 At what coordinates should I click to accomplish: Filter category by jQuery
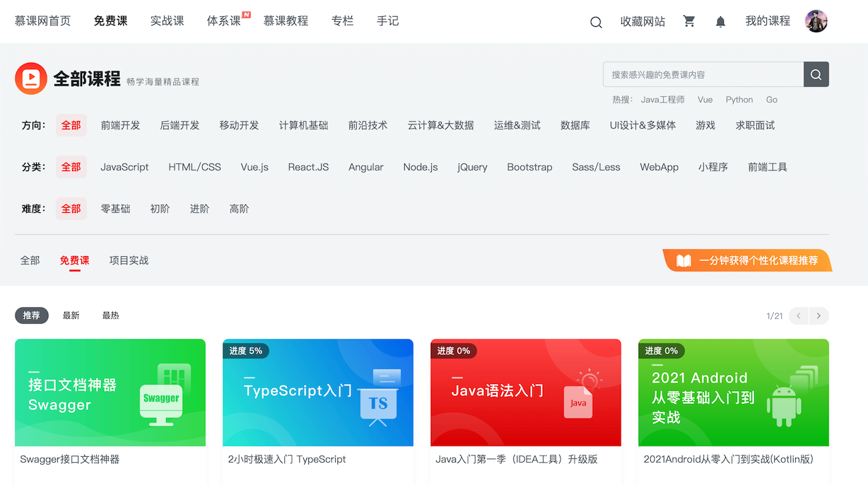pos(473,167)
